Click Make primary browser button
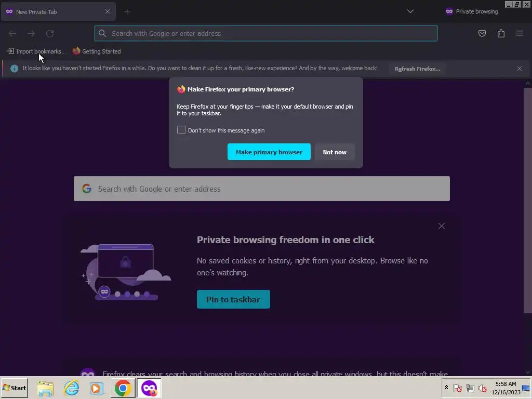This screenshot has height=399, width=532. 269,152
